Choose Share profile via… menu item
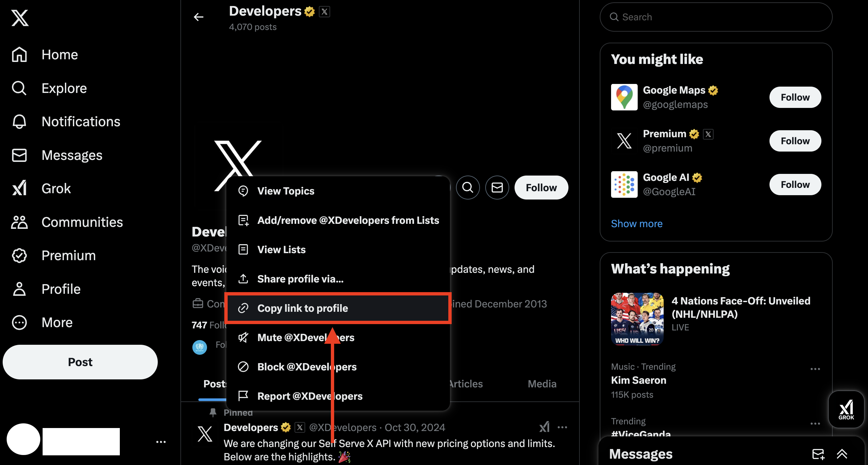This screenshot has height=465, width=868. (300, 279)
